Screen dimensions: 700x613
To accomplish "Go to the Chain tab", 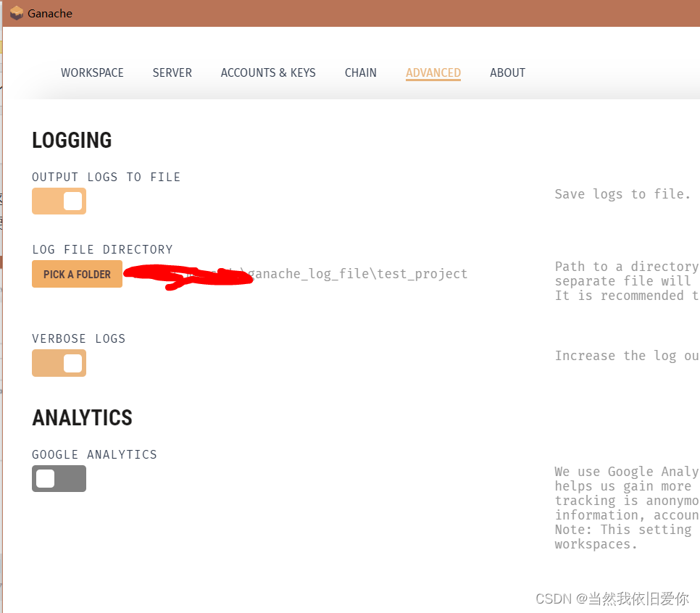I will tap(360, 72).
